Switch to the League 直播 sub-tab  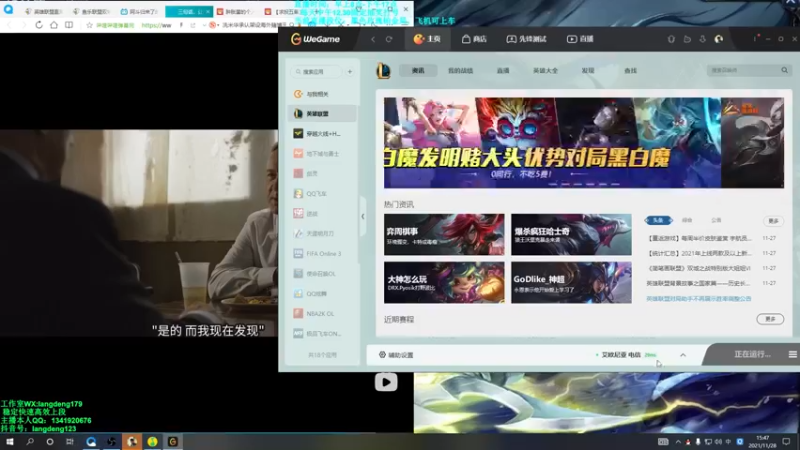pyautogui.click(x=503, y=70)
